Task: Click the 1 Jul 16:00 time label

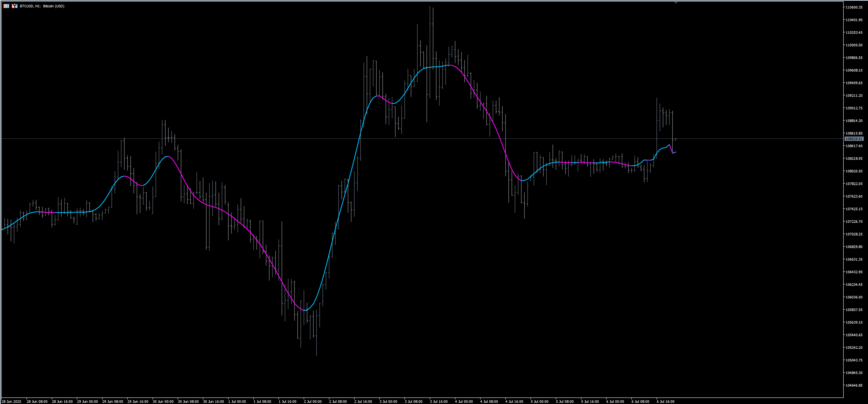Action: pos(287,401)
